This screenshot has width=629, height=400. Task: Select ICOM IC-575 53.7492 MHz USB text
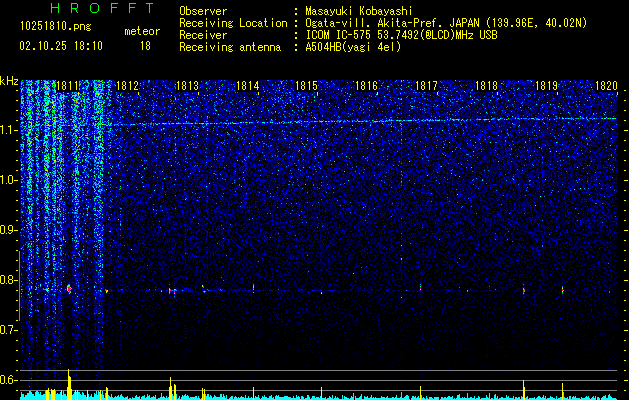(x=401, y=35)
